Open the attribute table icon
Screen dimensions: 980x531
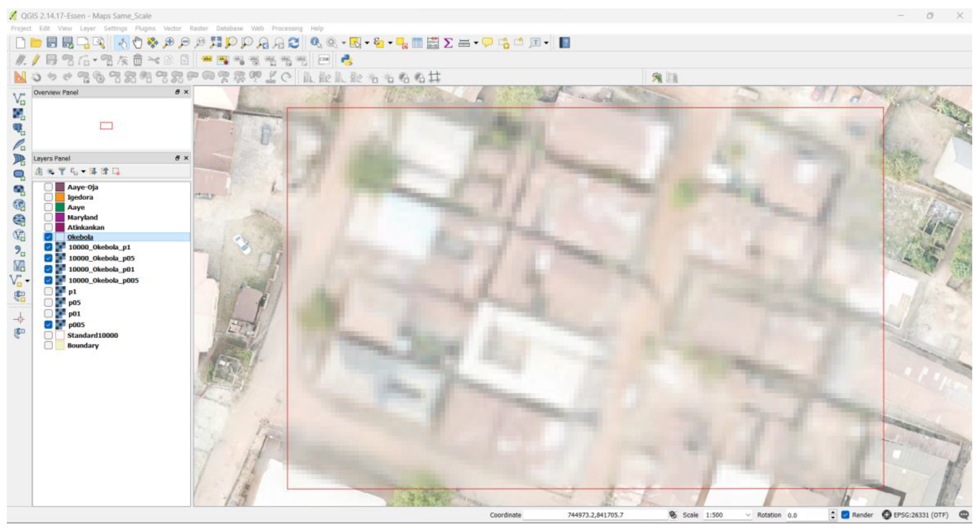[x=417, y=43]
